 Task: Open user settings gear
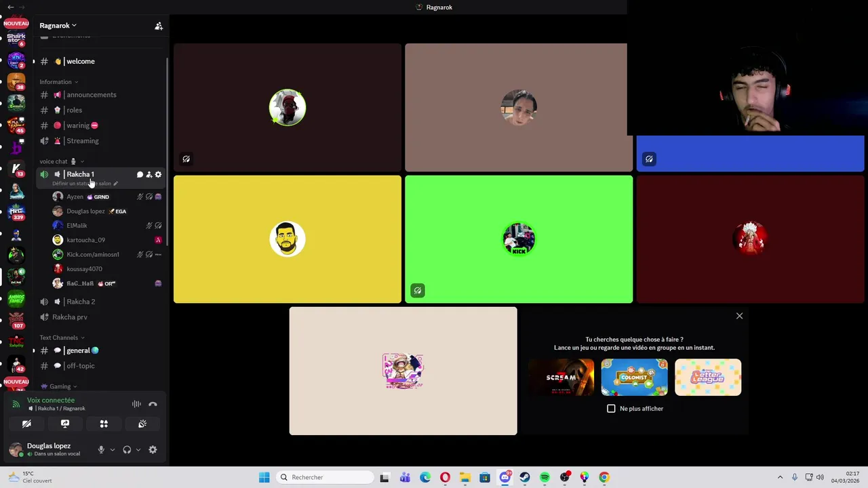[x=153, y=449]
